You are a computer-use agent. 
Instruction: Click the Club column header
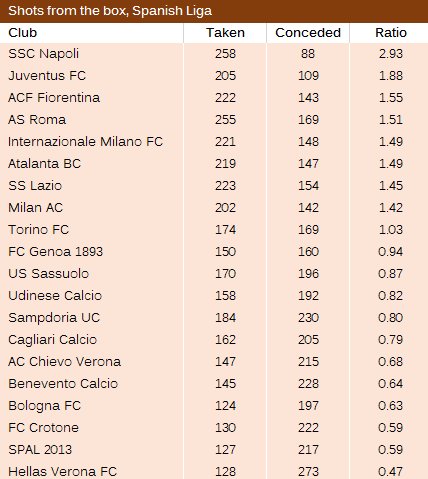(22, 33)
